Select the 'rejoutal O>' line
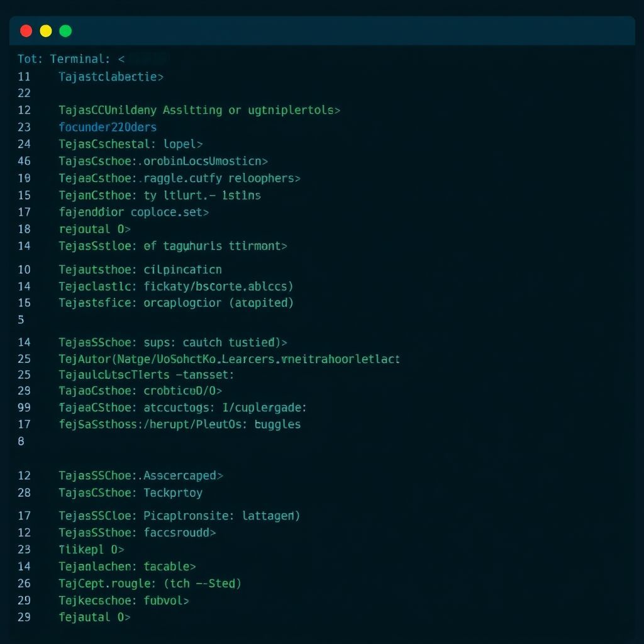This screenshot has height=644, width=644. tap(94, 229)
